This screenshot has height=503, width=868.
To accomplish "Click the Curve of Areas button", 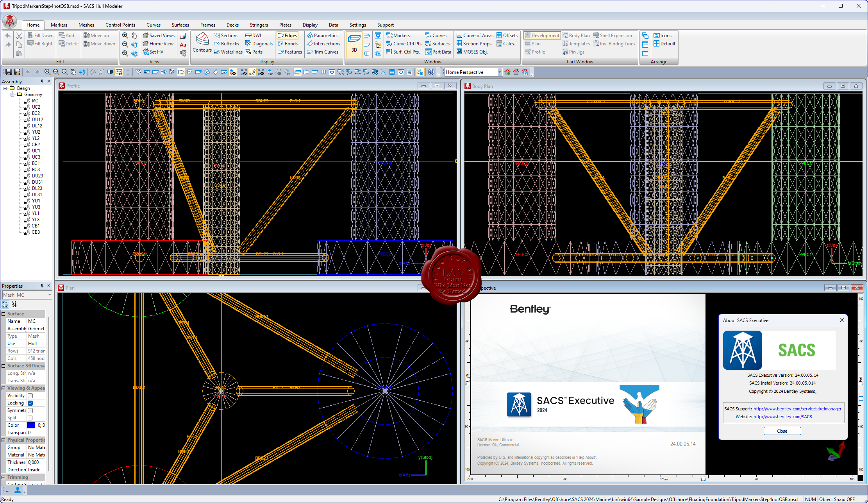I will click(x=475, y=35).
